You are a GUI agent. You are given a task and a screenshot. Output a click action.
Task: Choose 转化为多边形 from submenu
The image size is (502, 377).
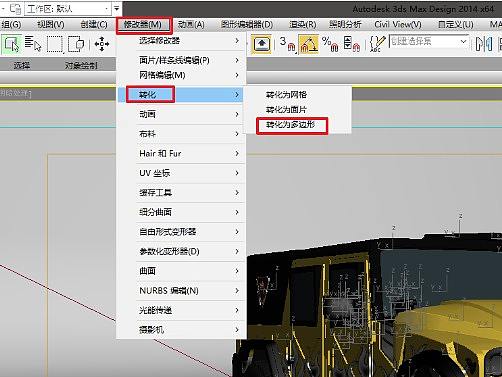(298, 125)
